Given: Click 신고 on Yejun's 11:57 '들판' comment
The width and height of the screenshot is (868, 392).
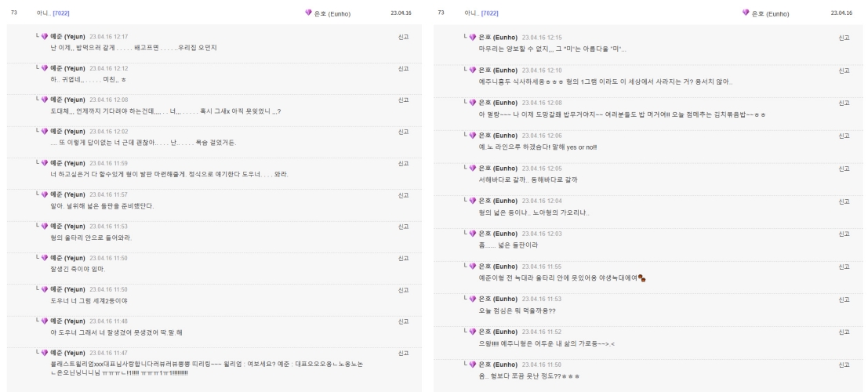Looking at the screenshot, I should [x=403, y=195].
